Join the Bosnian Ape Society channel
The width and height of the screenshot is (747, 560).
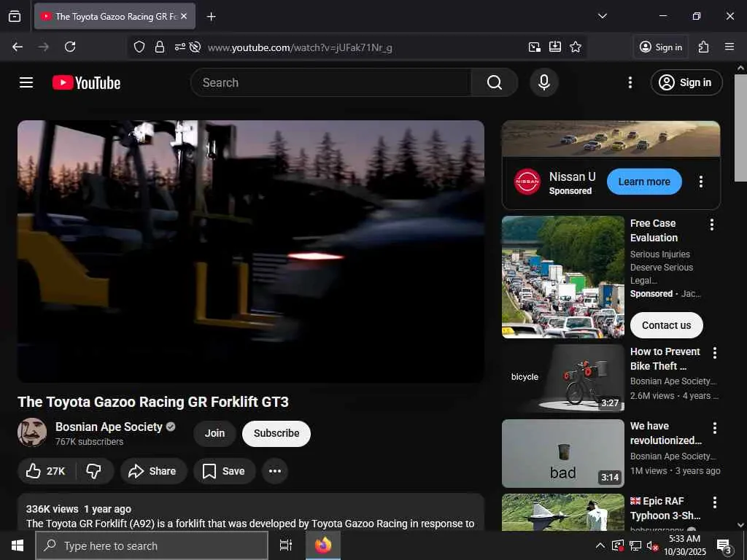coord(214,433)
